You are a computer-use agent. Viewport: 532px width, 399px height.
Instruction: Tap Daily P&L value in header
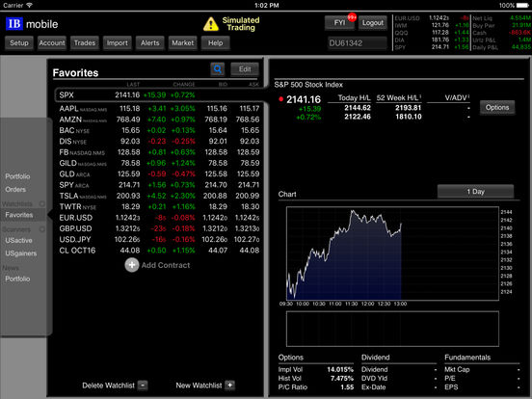click(521, 47)
